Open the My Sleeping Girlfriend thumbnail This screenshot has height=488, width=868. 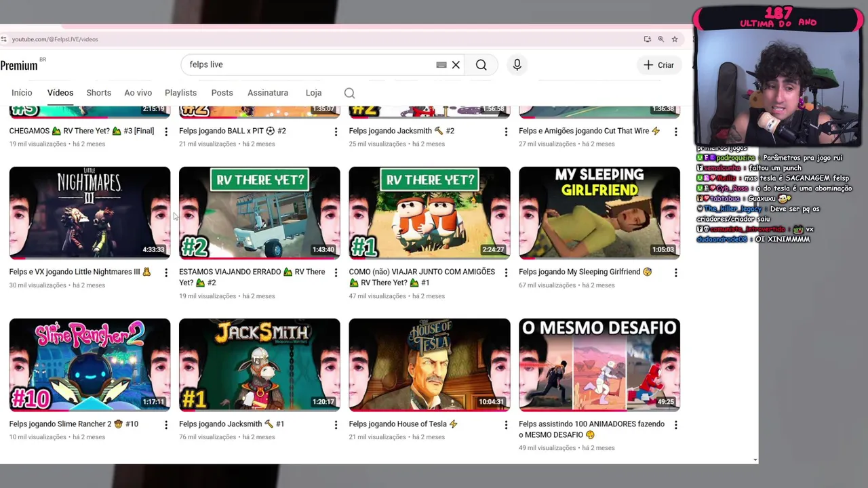[599, 213]
